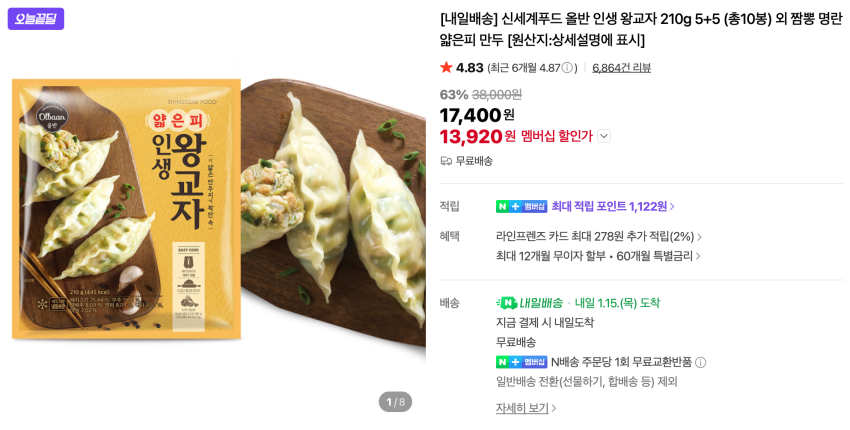Expand the 멤버십 할인가 dropdown arrow
This screenshot has width=850, height=430.
point(604,136)
